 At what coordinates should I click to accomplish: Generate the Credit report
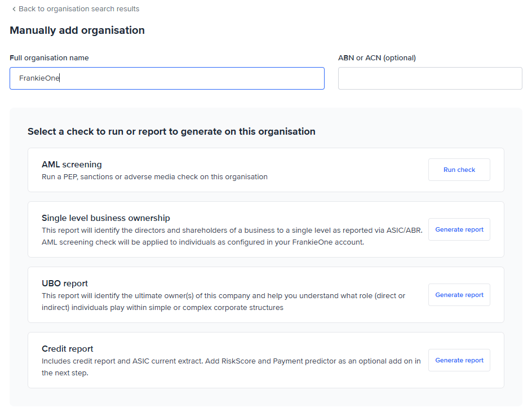[x=459, y=360]
